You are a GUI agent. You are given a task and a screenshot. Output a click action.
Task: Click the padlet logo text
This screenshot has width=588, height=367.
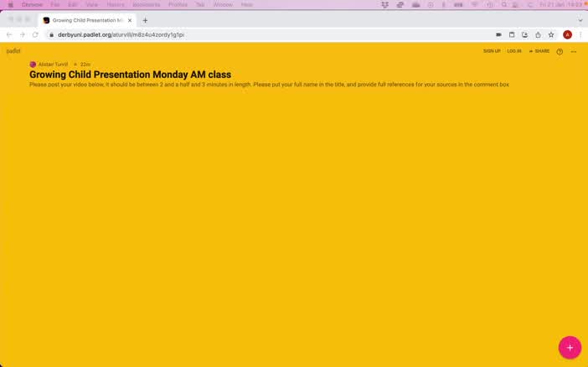[x=13, y=51]
